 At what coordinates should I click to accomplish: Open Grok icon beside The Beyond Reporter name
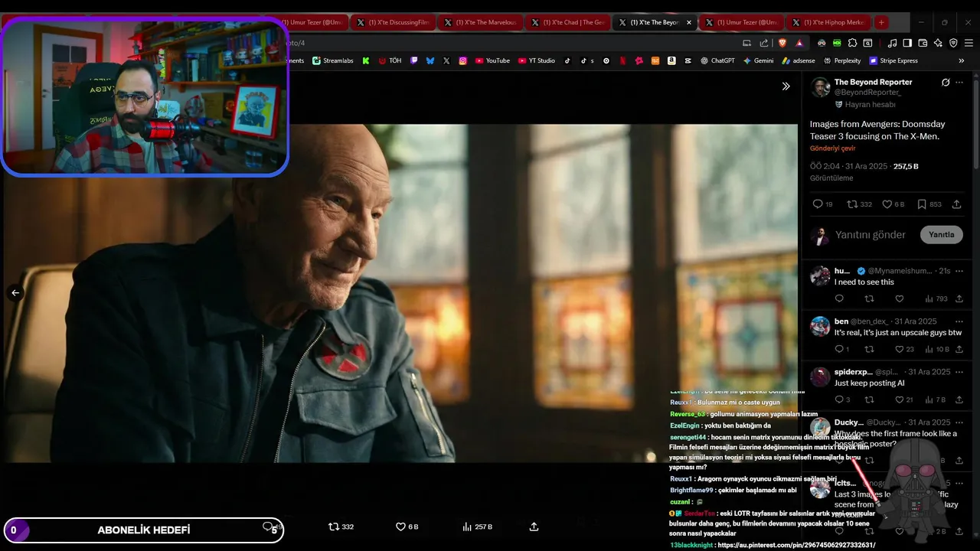tap(946, 83)
